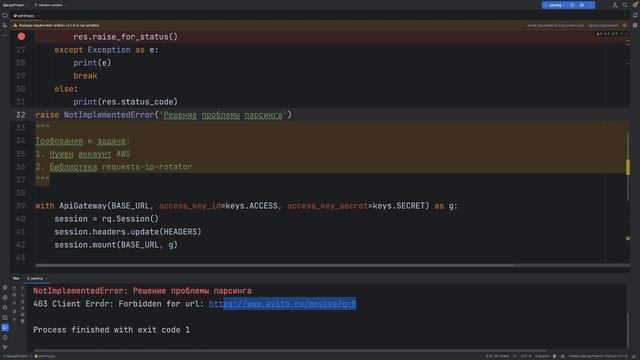
Task: Click yellow warning marker on error stripe
Action: tap(628, 167)
